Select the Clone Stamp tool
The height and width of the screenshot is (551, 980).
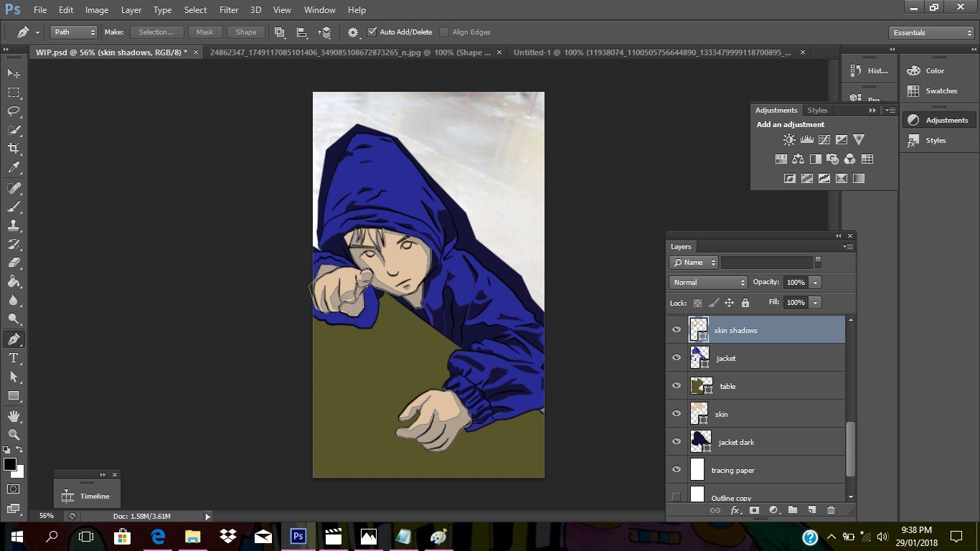tap(14, 225)
